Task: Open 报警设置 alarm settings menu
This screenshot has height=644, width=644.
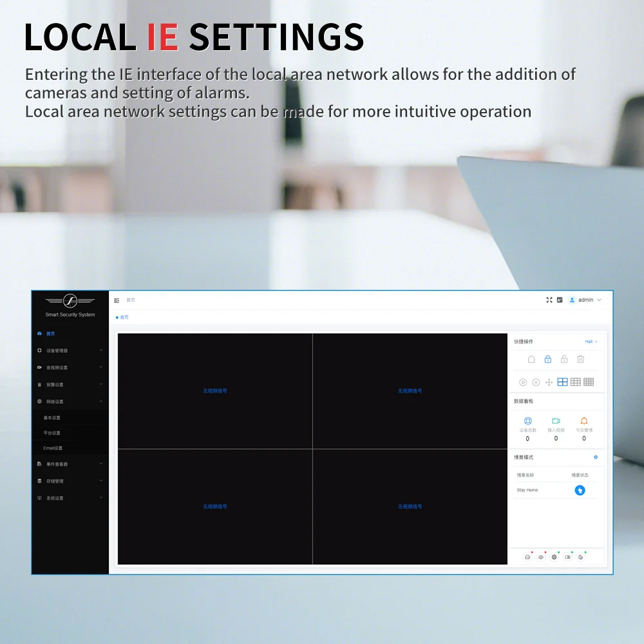Action: [x=70, y=385]
